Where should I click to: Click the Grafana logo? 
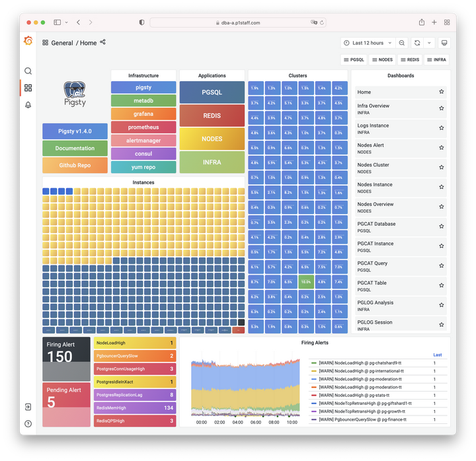click(x=28, y=41)
